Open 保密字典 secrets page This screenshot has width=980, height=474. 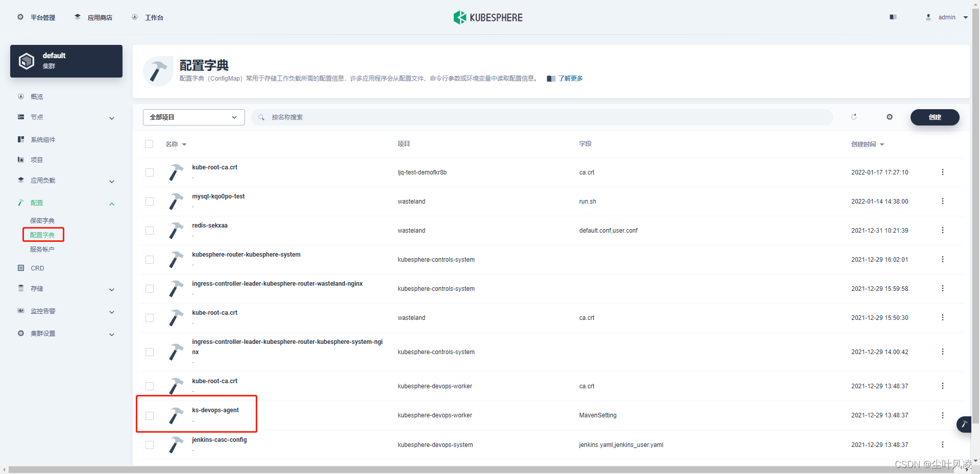42,220
